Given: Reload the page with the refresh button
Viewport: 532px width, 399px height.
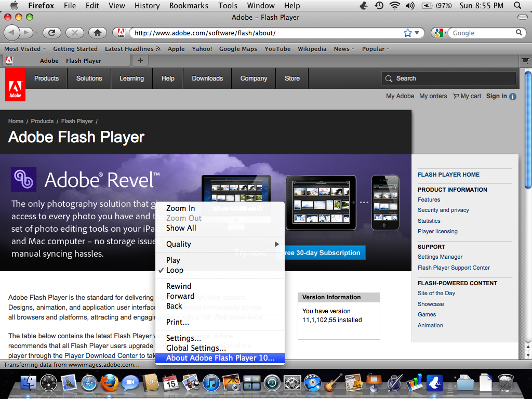Looking at the screenshot, I should click(51, 33).
